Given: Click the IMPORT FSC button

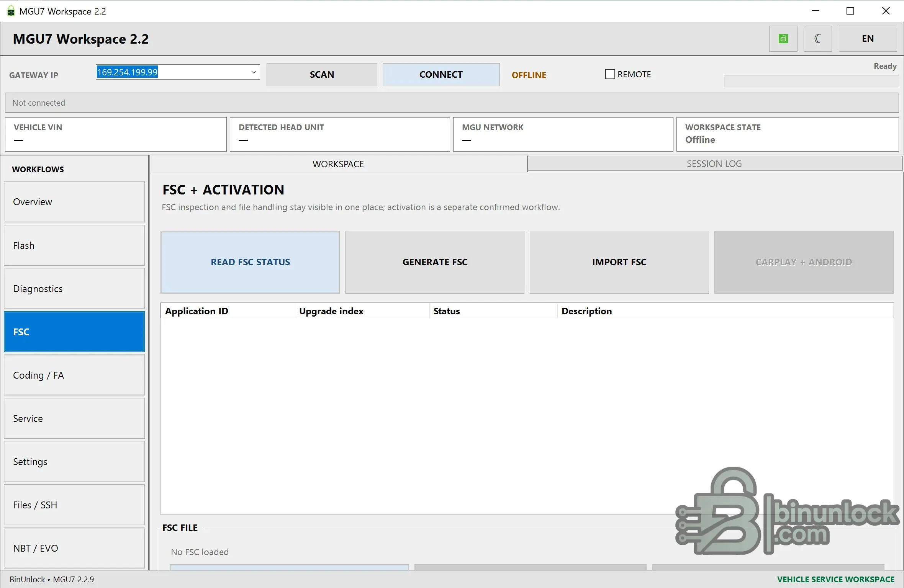Looking at the screenshot, I should tap(619, 262).
